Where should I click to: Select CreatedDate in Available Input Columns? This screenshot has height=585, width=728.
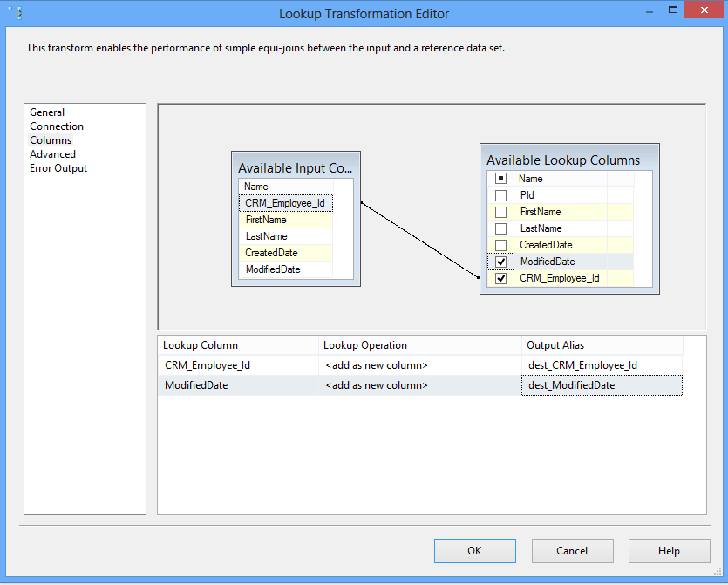coord(286,253)
